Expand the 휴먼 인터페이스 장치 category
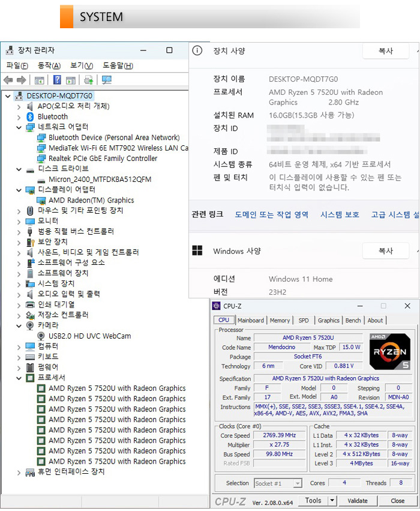This screenshot has height=511, width=420. tap(19, 472)
